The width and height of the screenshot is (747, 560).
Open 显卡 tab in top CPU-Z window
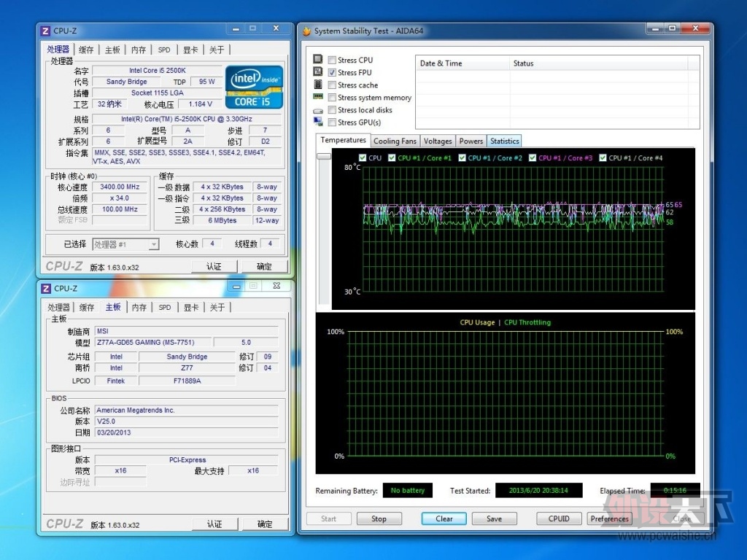tap(190, 50)
